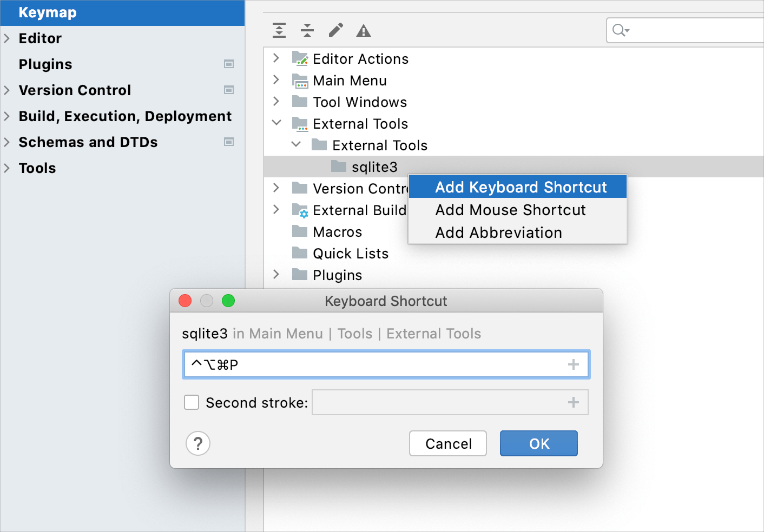Expand the Tools section in the sidebar
The height and width of the screenshot is (532, 764).
[6, 168]
